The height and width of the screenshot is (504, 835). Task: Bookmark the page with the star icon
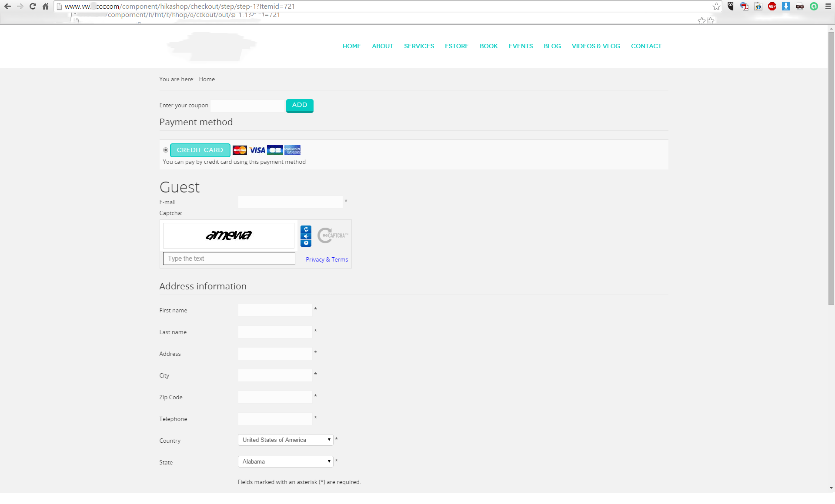click(x=716, y=6)
